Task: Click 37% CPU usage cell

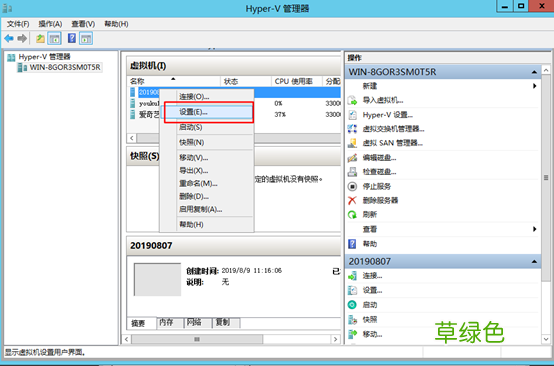Action: pos(280,114)
